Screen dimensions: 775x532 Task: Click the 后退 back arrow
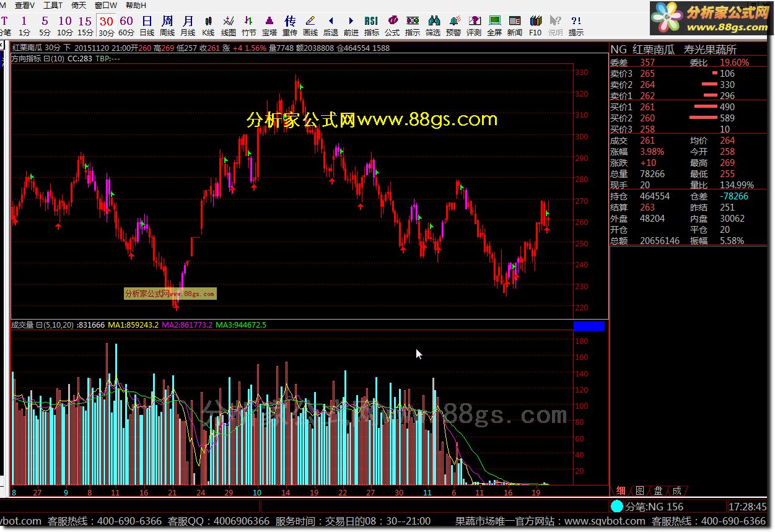[331, 26]
